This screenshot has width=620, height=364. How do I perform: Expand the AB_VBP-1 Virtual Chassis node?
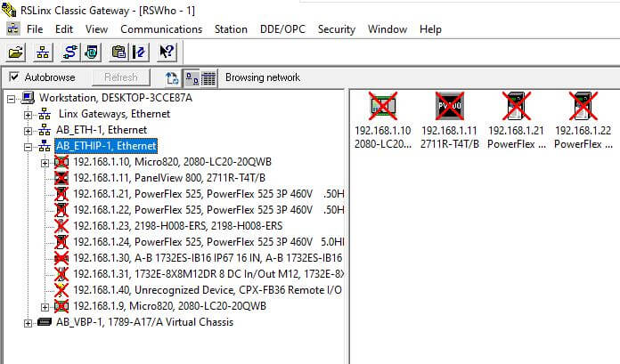(x=28, y=323)
